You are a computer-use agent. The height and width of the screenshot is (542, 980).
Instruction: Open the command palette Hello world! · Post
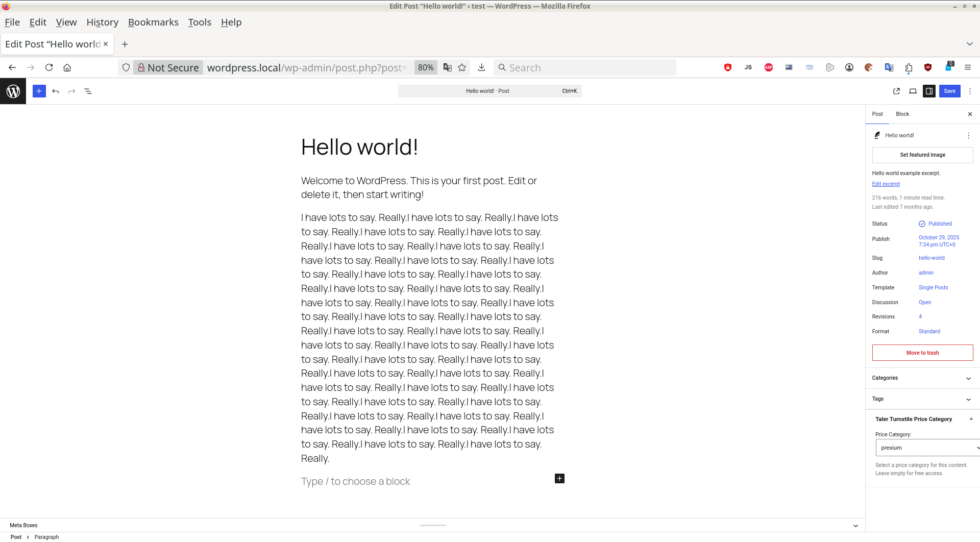point(490,91)
